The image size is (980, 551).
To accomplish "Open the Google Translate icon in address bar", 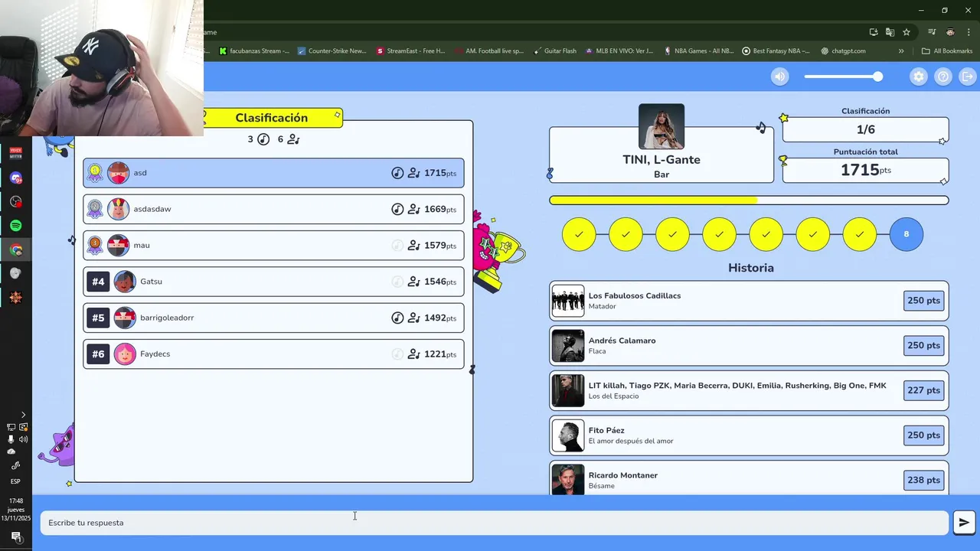I will tap(890, 32).
